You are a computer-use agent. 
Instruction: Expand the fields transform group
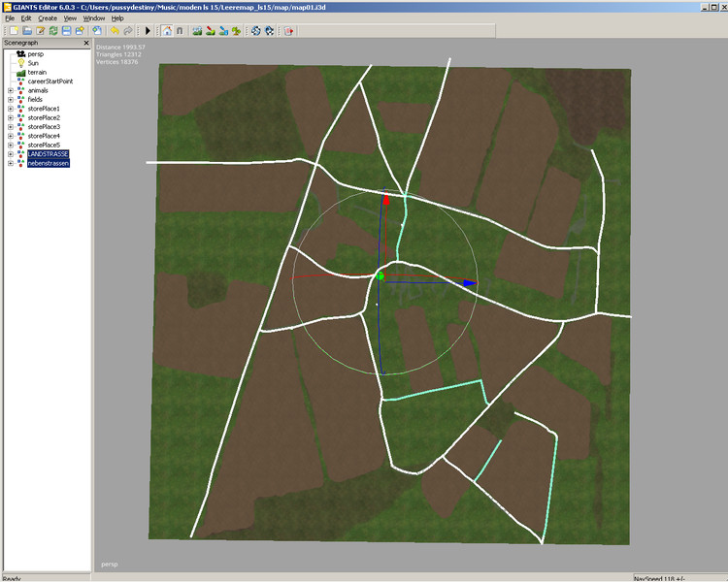click(10, 100)
